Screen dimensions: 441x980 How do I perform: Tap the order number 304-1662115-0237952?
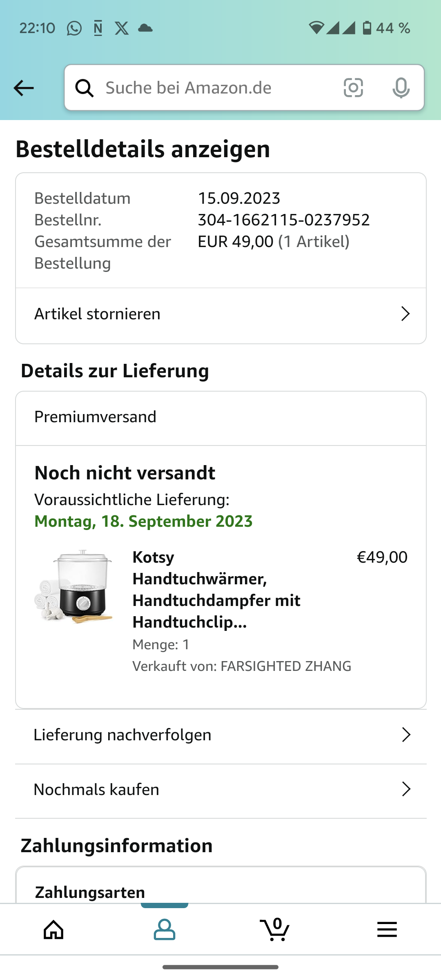tap(284, 220)
